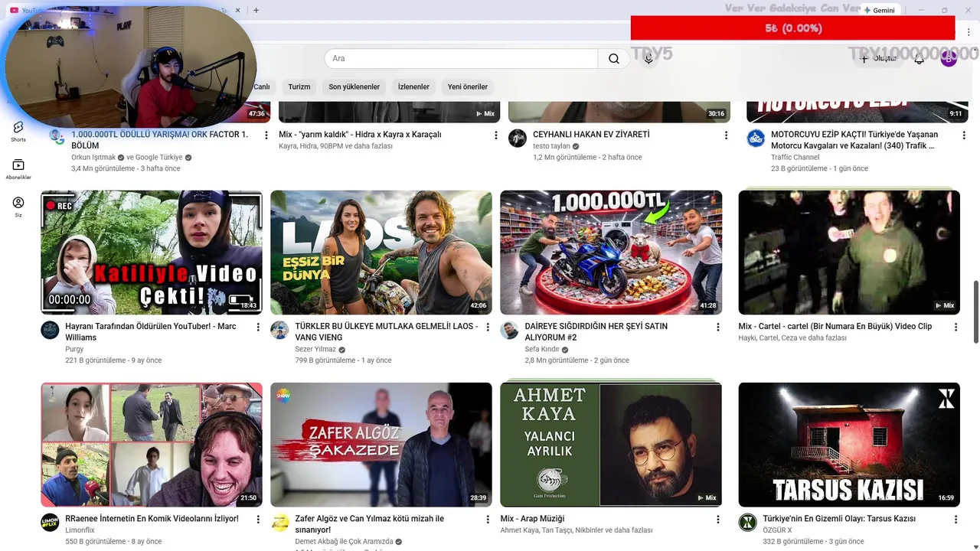Open options for RRaenee video
This screenshot has width=980, height=551.
[x=258, y=519]
